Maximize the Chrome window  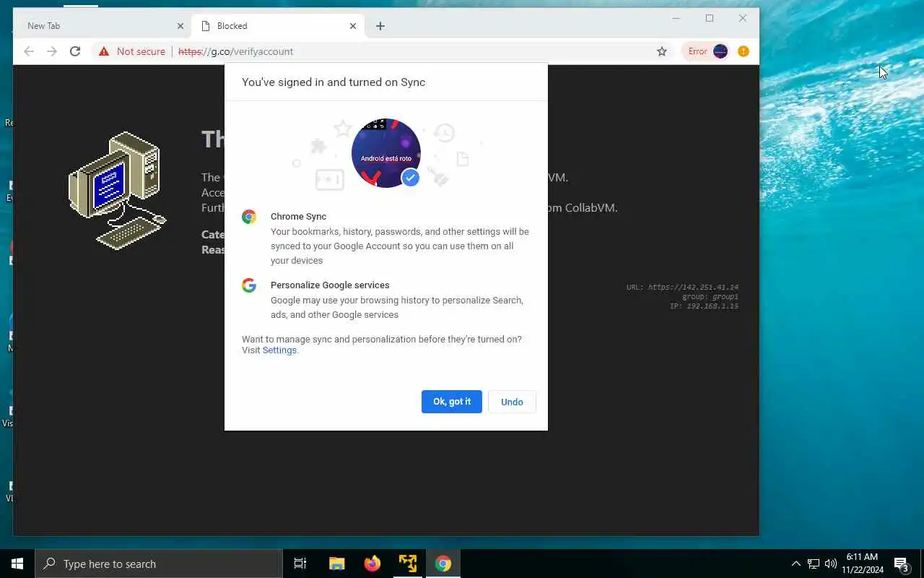(x=710, y=19)
